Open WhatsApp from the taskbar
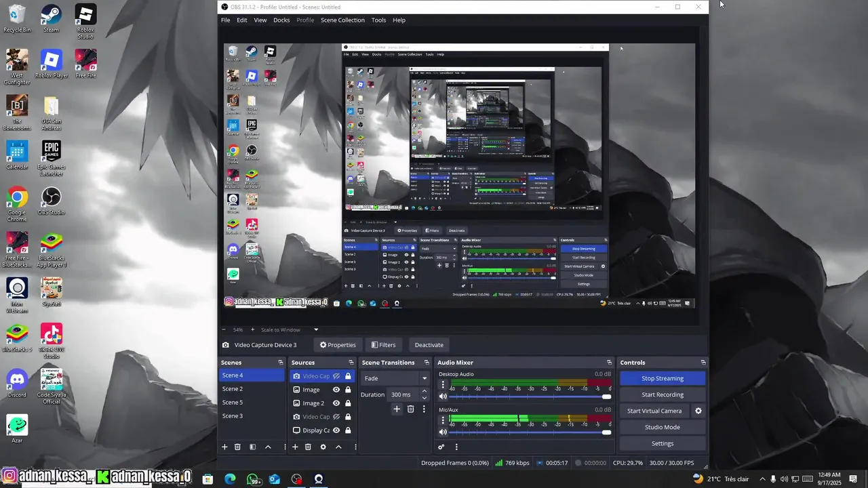868x488 pixels. 253,479
